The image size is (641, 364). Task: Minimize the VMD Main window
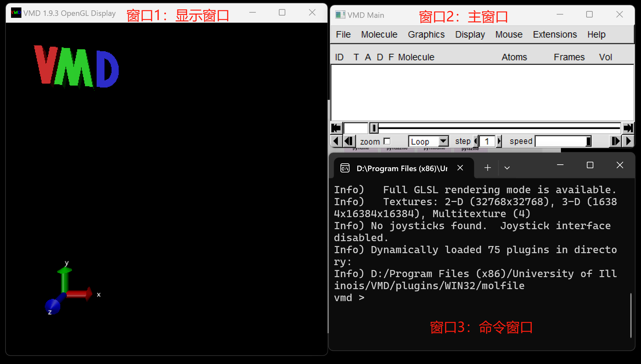[560, 14]
